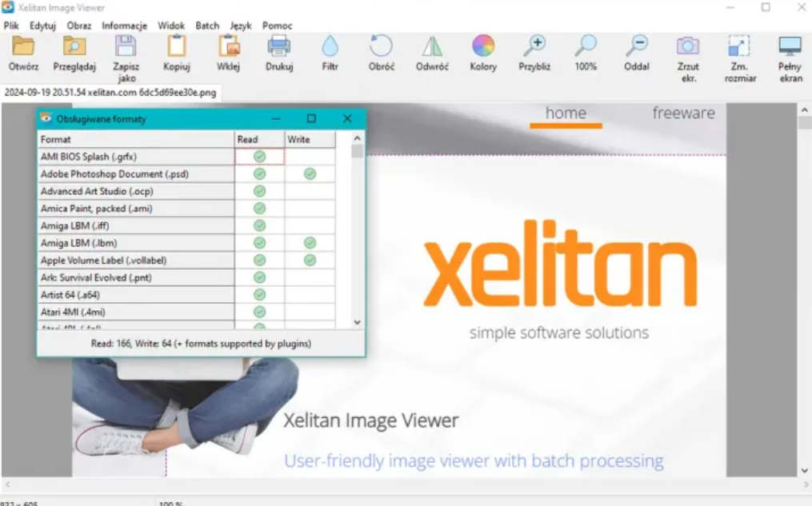
Task: Open the Batch menu
Action: [x=207, y=26]
